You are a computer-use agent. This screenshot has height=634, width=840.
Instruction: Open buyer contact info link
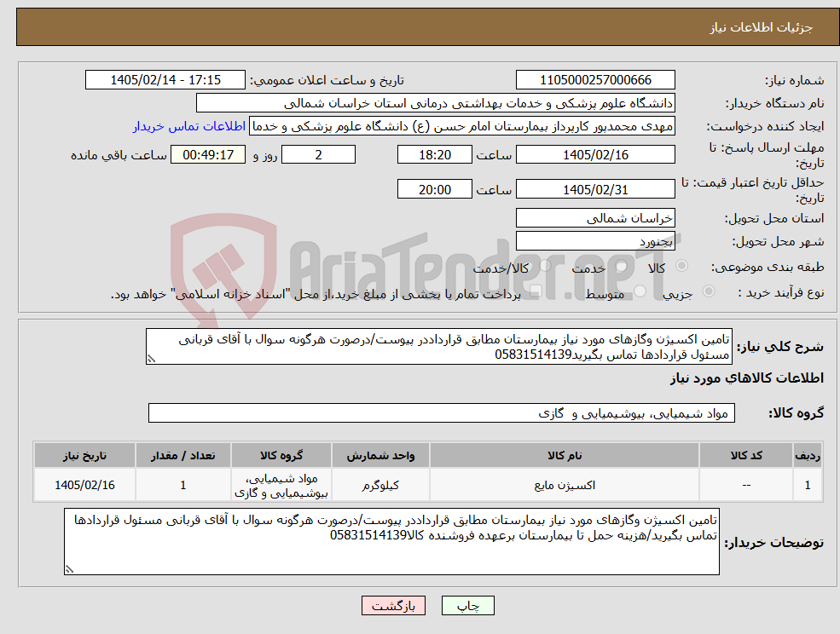click(x=189, y=126)
